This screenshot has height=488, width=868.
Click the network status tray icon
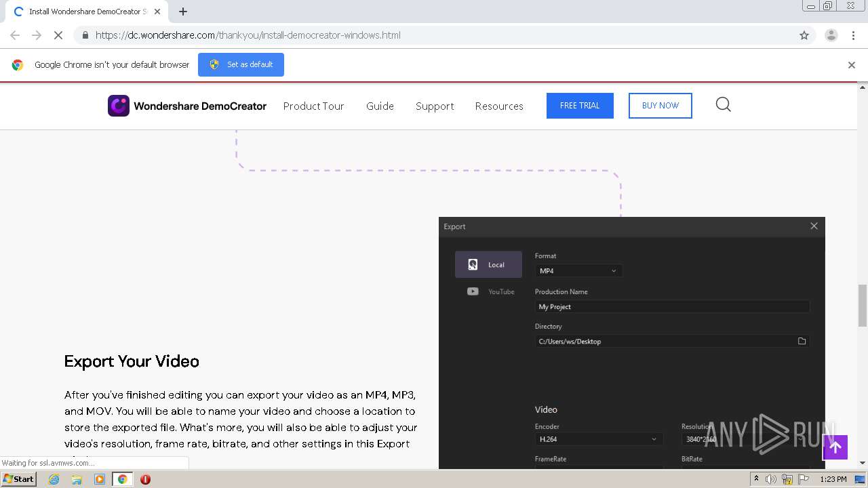787,479
